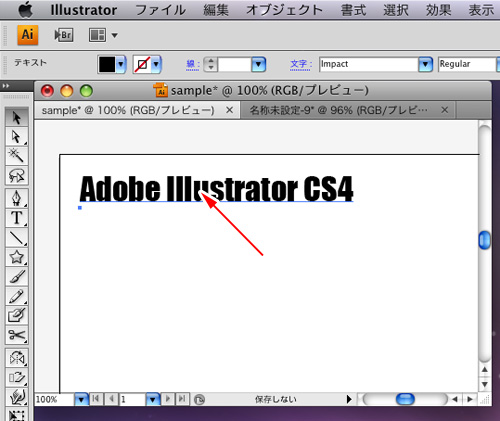Go to the first artboard
Screen dimensions: 500x421
(x=96, y=399)
